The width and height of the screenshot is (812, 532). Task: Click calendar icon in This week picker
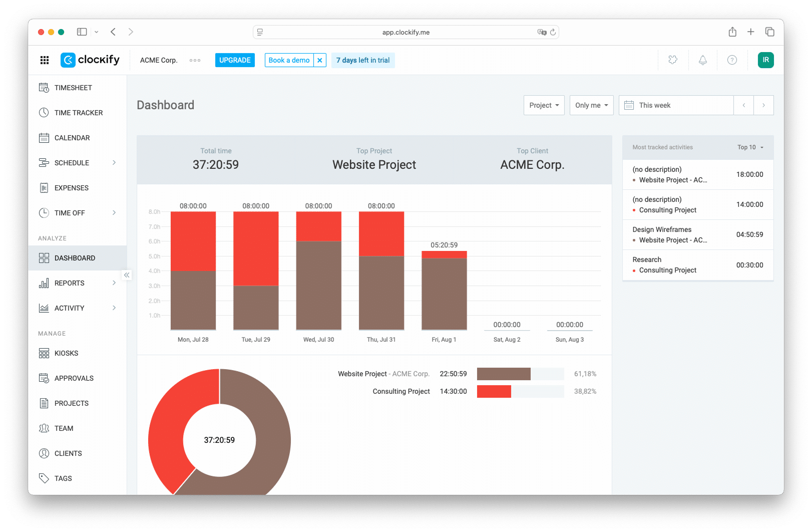pos(629,105)
